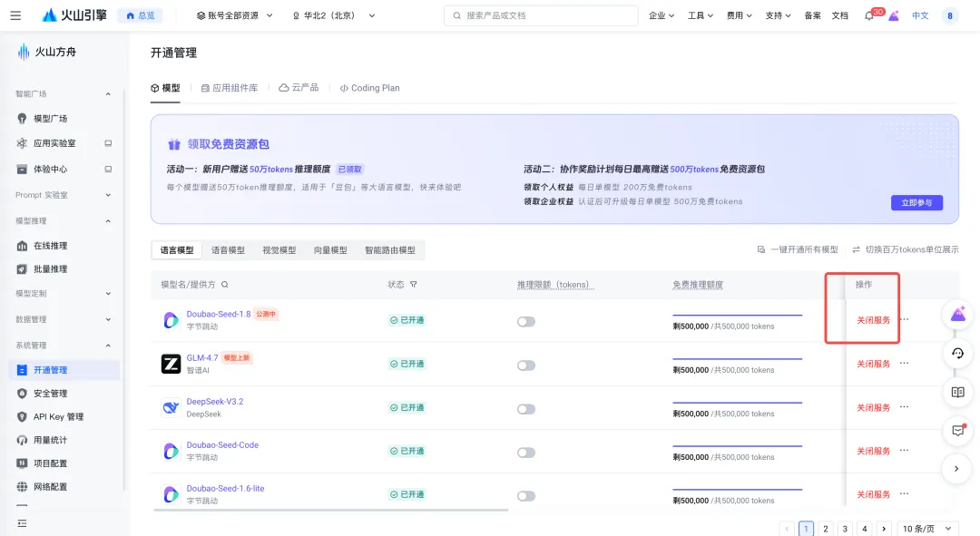Image resolution: width=980 pixels, height=536 pixels.
Task: Open the 华北2（北京） region dropdown
Action: pyautogui.click(x=334, y=15)
